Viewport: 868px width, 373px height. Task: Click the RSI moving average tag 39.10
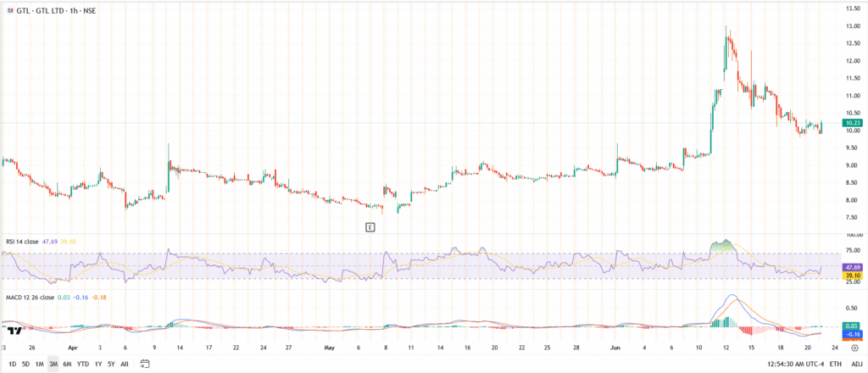(x=853, y=276)
